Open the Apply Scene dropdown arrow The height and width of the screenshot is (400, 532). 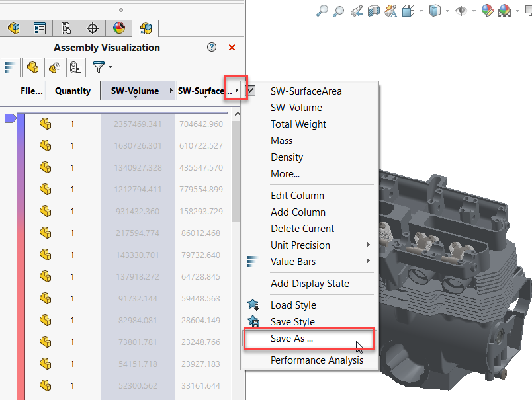coord(517,11)
